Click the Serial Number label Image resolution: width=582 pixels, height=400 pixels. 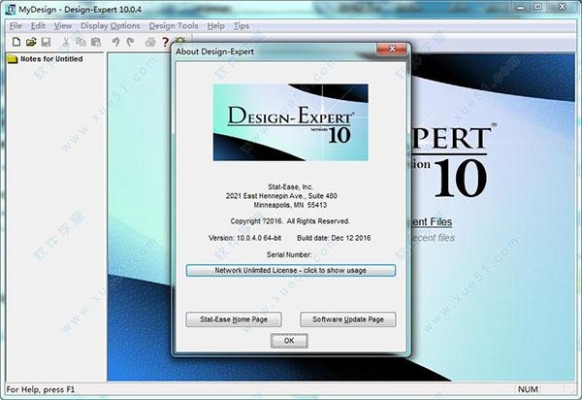[x=289, y=255]
